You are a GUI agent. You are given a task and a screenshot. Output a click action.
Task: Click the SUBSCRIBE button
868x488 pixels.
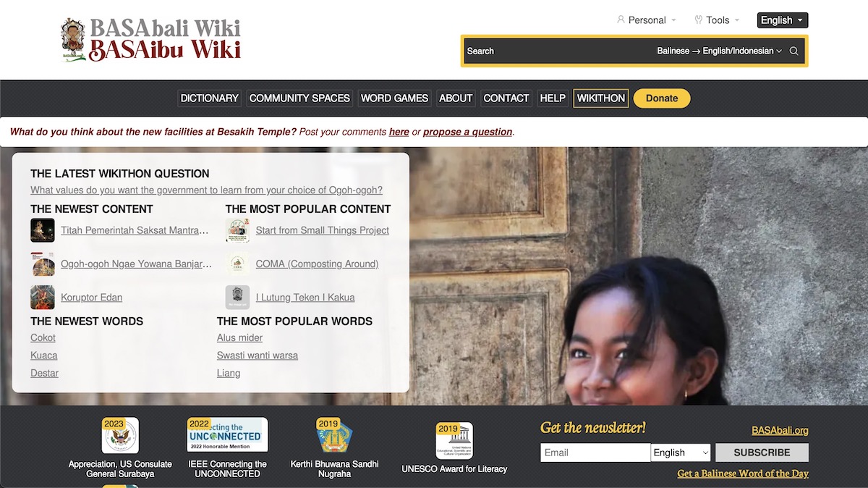coord(762,453)
